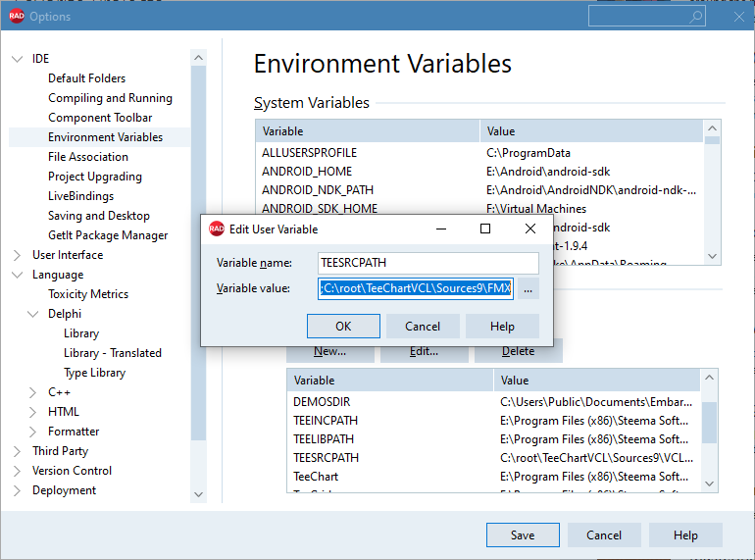755x560 pixels.
Task: Click Delete user variable button
Action: click(x=518, y=351)
